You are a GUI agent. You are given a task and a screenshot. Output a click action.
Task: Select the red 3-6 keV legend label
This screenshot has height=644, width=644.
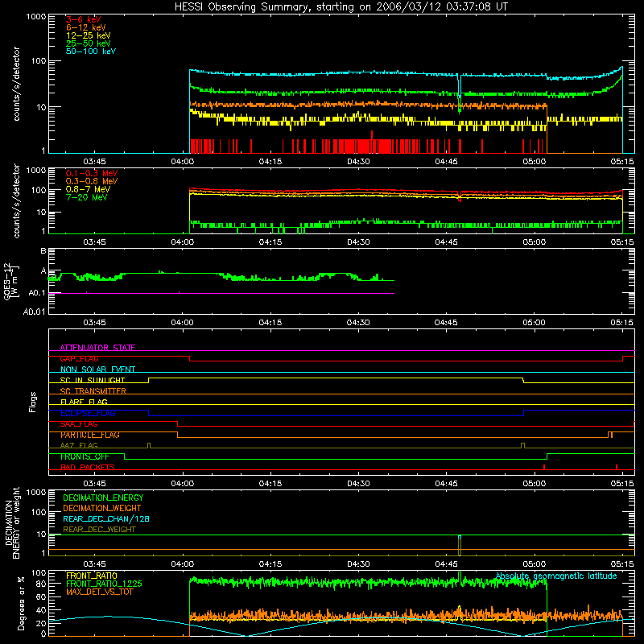click(x=84, y=19)
